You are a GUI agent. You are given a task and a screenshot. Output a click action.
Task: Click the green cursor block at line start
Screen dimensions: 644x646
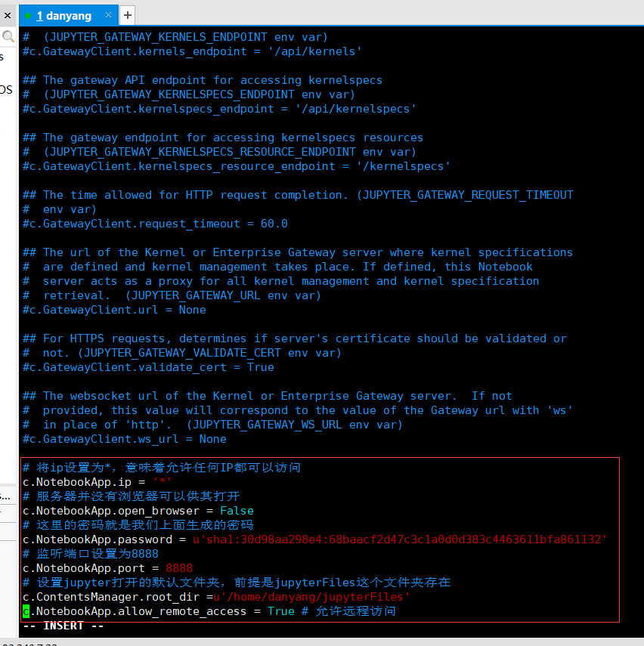[x=26, y=611]
